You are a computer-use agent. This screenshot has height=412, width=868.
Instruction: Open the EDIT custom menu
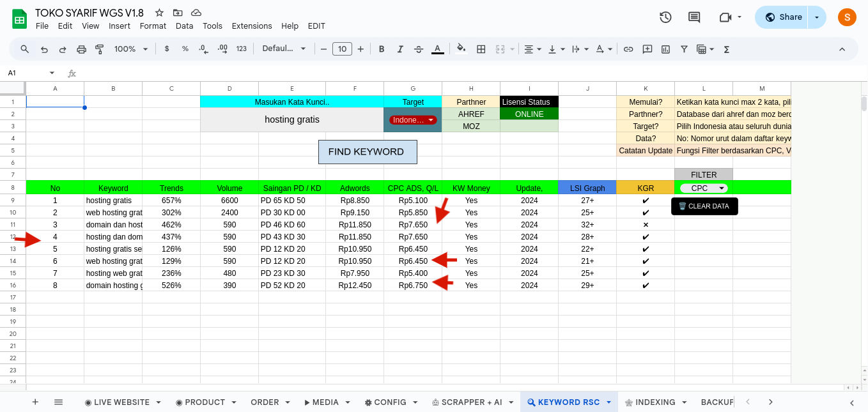(x=316, y=26)
